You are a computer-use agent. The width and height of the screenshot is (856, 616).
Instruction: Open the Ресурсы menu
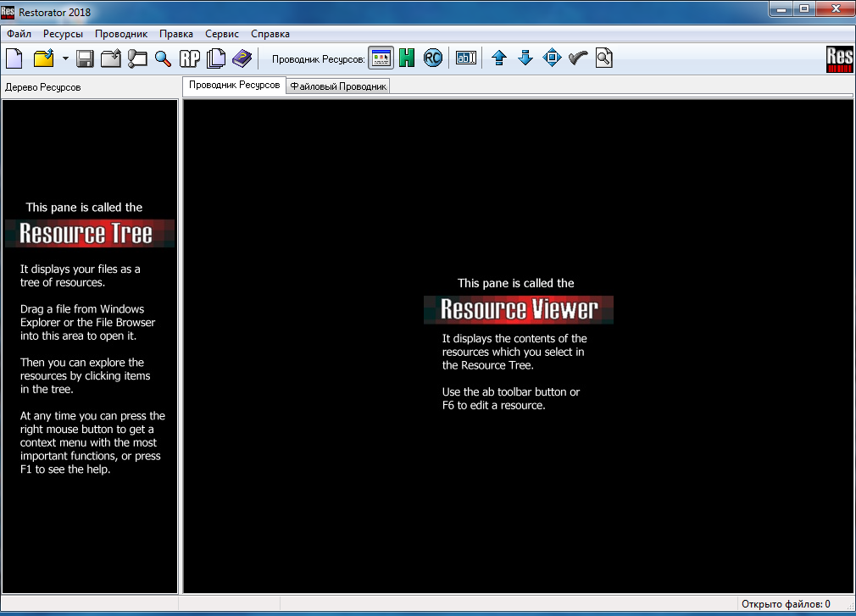(63, 34)
